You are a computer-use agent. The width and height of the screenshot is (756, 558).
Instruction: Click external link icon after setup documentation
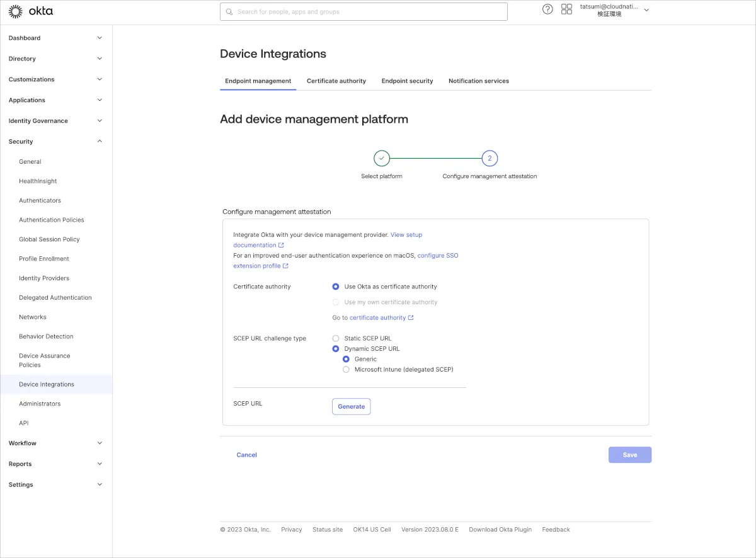pos(281,246)
